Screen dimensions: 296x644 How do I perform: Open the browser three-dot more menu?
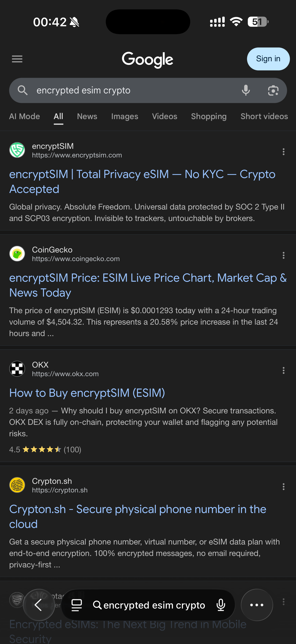click(257, 605)
